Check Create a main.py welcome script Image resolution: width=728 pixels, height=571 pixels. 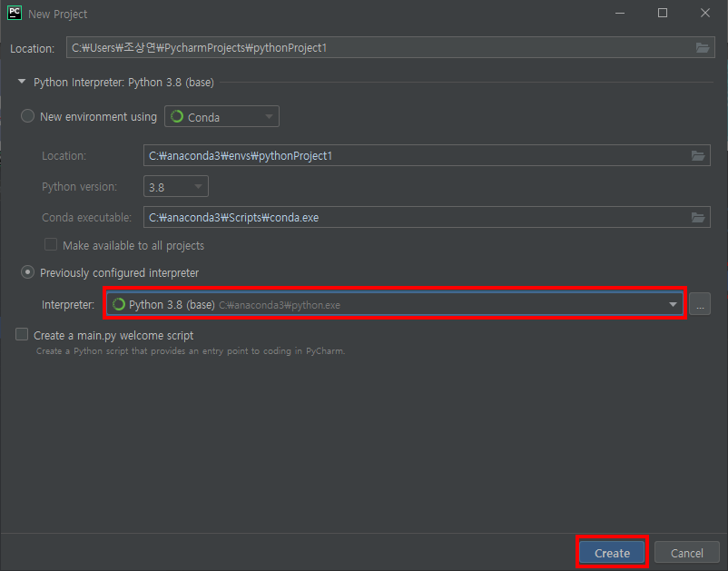point(22,334)
